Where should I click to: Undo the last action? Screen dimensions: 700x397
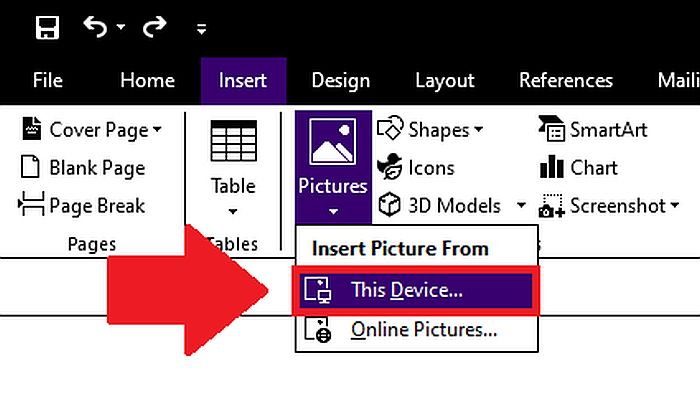point(95,27)
